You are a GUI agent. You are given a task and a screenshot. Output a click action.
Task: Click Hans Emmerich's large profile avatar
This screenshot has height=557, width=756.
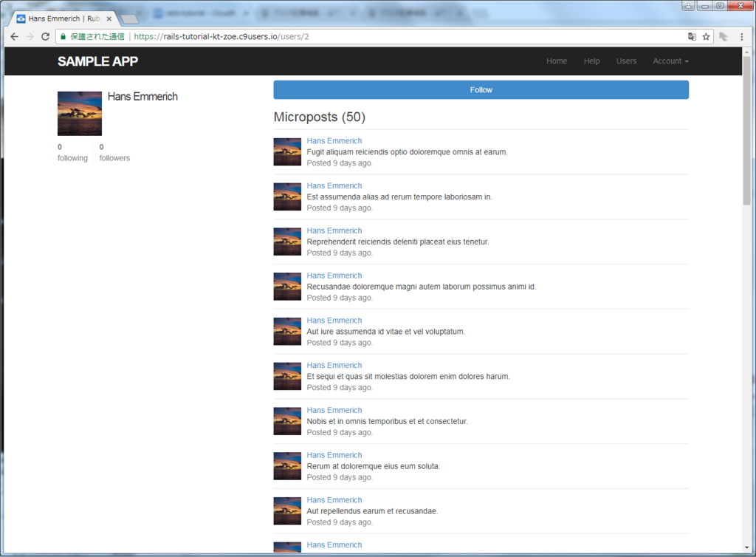click(80, 114)
